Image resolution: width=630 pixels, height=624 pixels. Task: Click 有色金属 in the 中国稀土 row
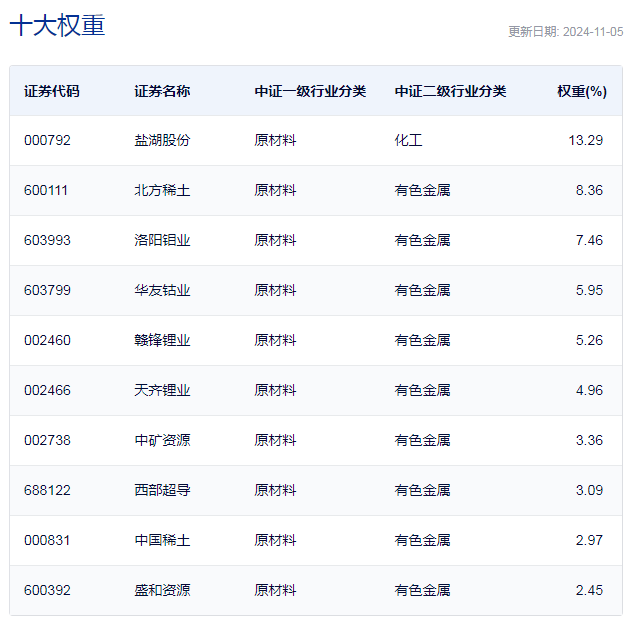point(422,540)
